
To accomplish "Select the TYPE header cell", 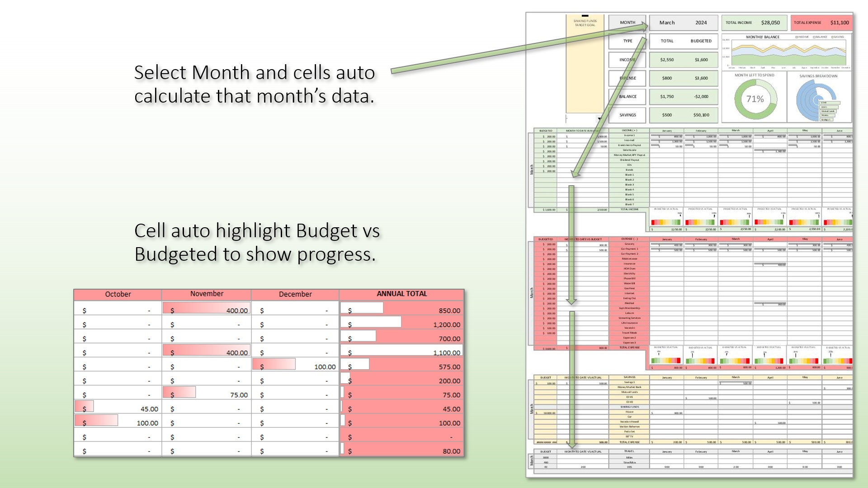I will tap(627, 41).
